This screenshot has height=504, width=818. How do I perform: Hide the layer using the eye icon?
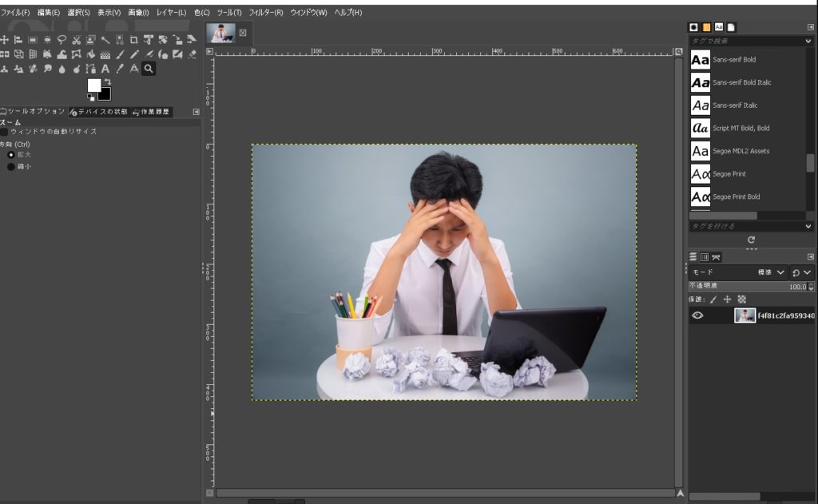(697, 315)
